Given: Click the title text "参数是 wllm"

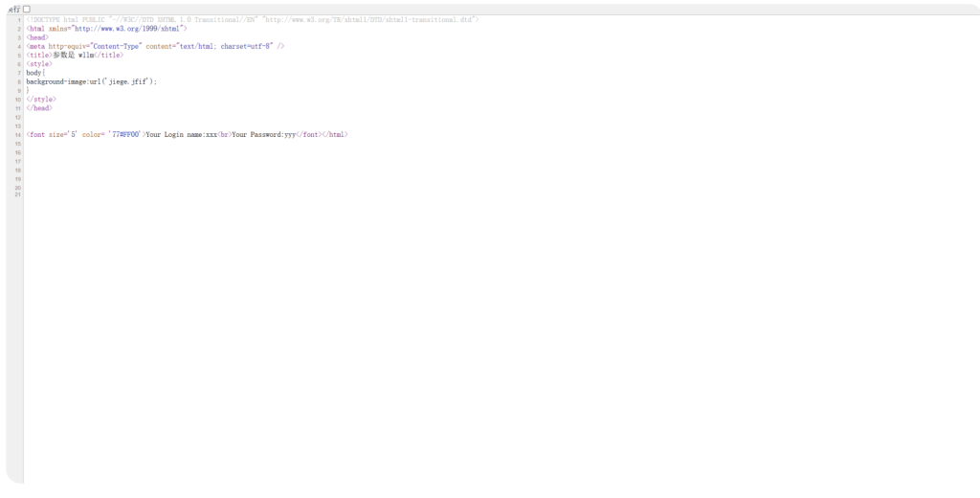Looking at the screenshot, I should 73,55.
